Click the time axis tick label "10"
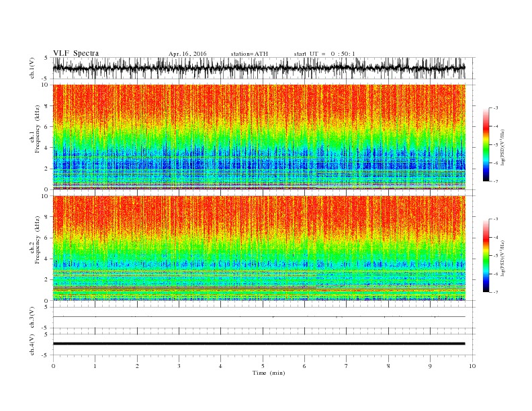The height and width of the screenshot is (411, 532). pos(472,366)
